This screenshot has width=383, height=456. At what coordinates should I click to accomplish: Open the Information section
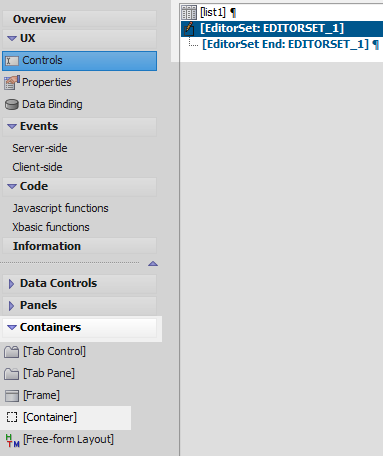[79, 246]
